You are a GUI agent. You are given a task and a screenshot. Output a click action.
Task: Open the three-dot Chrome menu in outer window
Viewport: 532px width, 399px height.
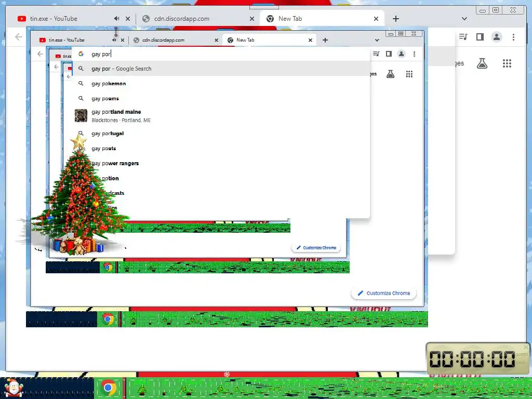click(513, 37)
